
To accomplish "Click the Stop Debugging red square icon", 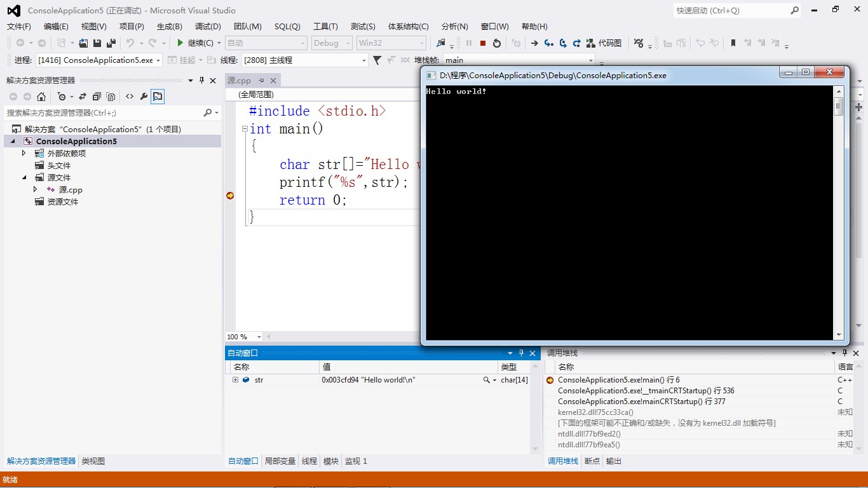I will click(x=483, y=43).
